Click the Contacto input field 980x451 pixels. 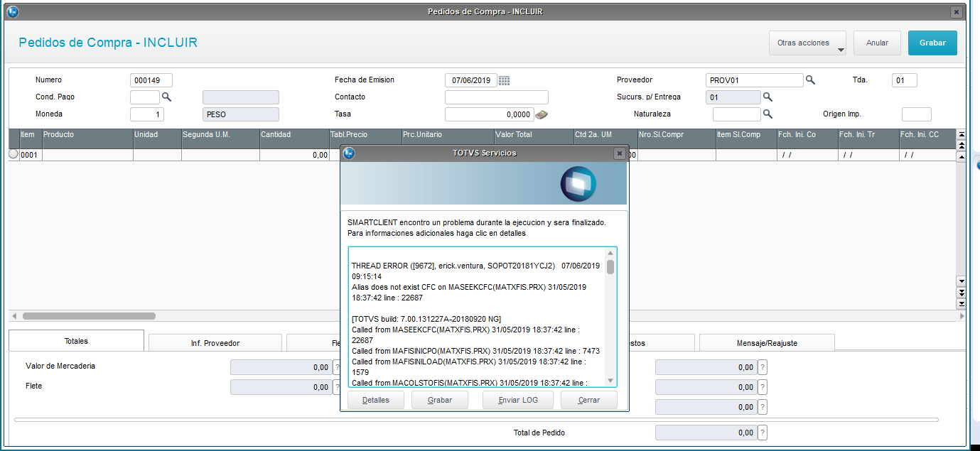click(x=497, y=97)
